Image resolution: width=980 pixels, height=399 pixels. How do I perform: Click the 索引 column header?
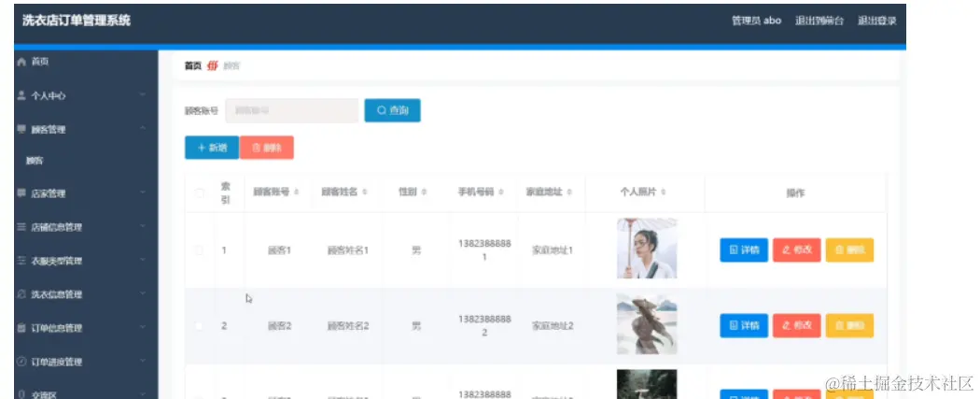click(226, 192)
